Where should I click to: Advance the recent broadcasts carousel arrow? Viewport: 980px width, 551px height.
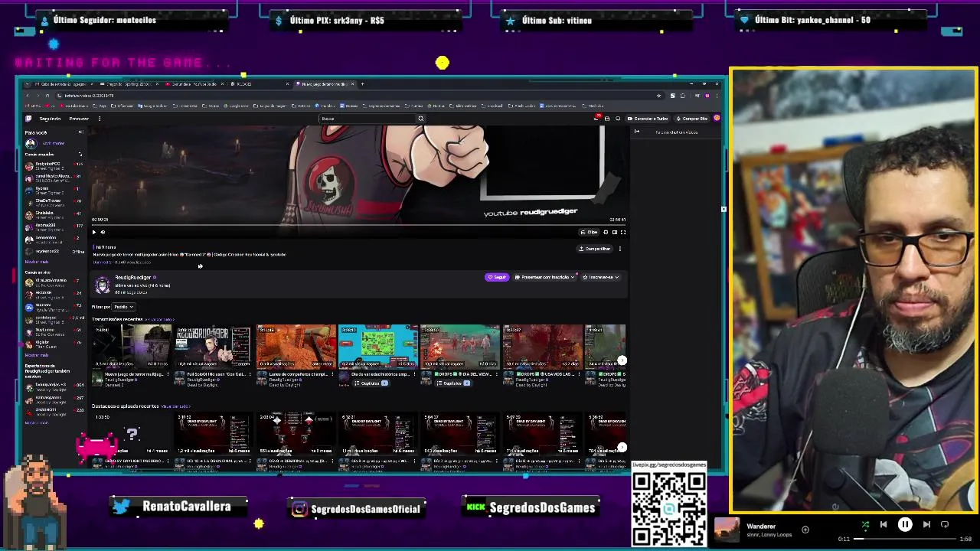[x=622, y=360]
